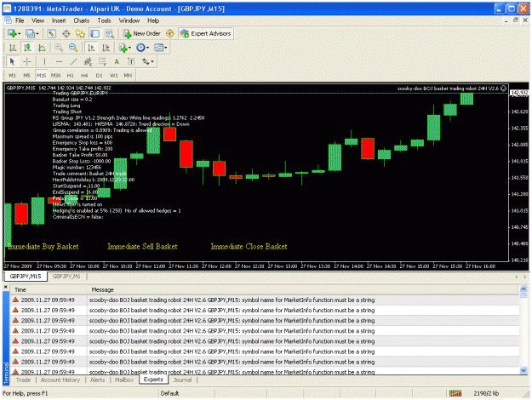Viewport: 532px width, 400px height.
Task: Switch timeframe to M30
Action: click(x=55, y=75)
